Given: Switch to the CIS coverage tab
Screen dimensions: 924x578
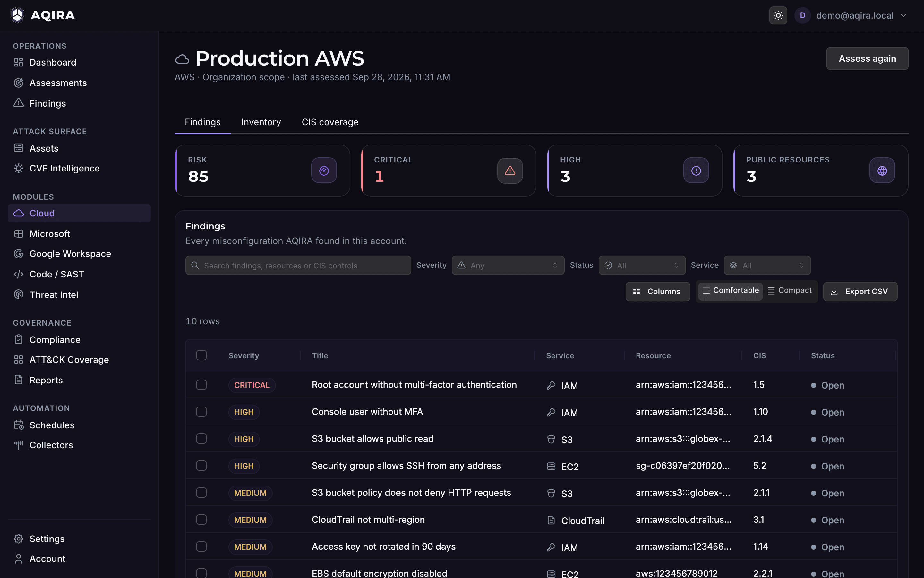Looking at the screenshot, I should click(x=330, y=122).
